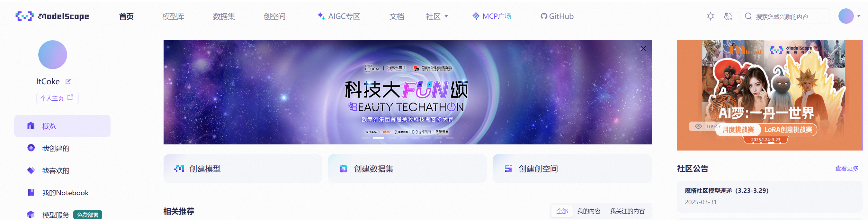The image size is (868, 220).
Task: Click 创建数据集 create dataset card
Action: tap(407, 169)
